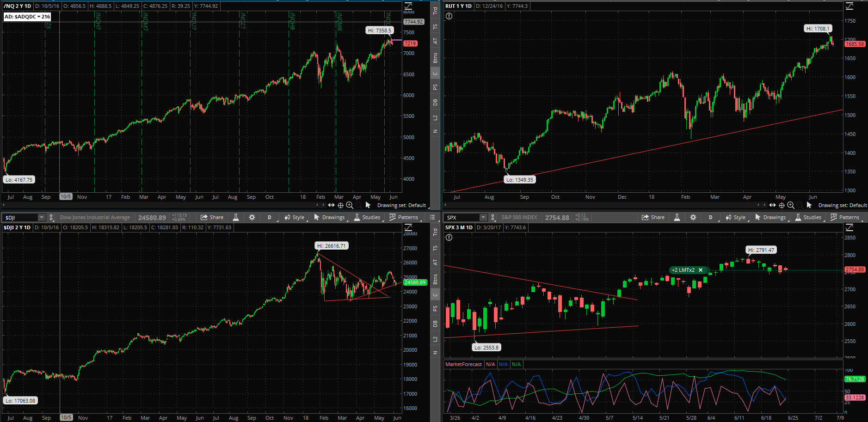Click the +2 LMTx2 order label
Screen dimensions: 868x422
tap(683, 270)
